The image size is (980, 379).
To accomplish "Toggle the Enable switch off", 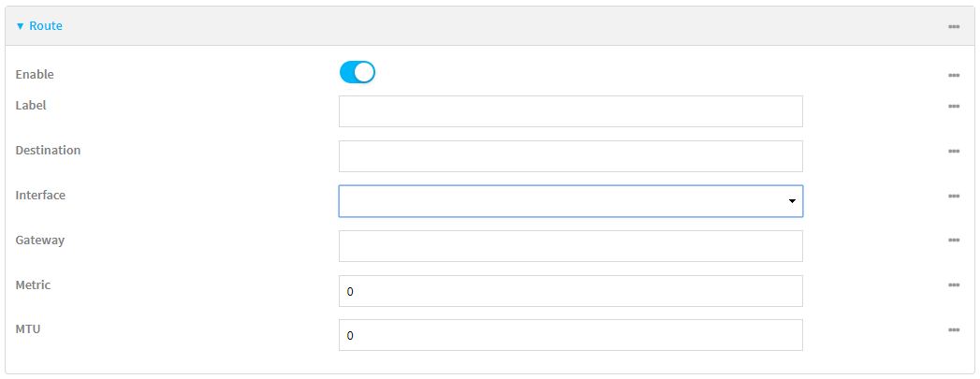I will pyautogui.click(x=358, y=72).
